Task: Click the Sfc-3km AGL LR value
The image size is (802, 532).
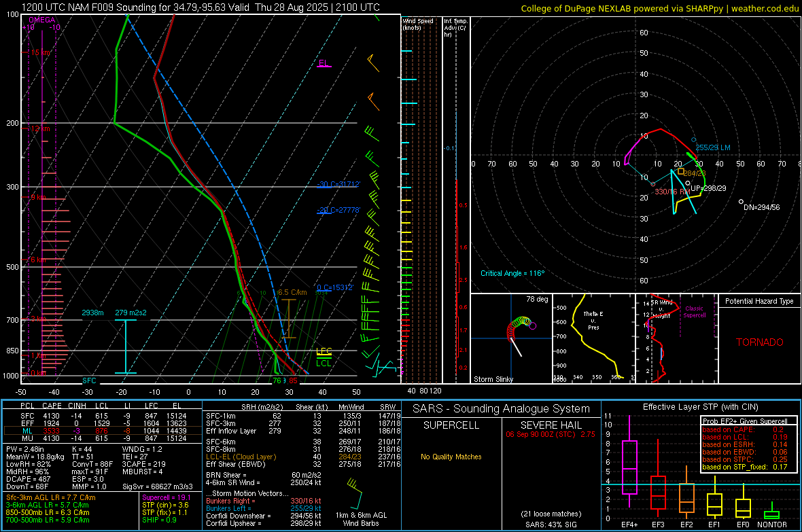Action: pyautogui.click(x=51, y=497)
